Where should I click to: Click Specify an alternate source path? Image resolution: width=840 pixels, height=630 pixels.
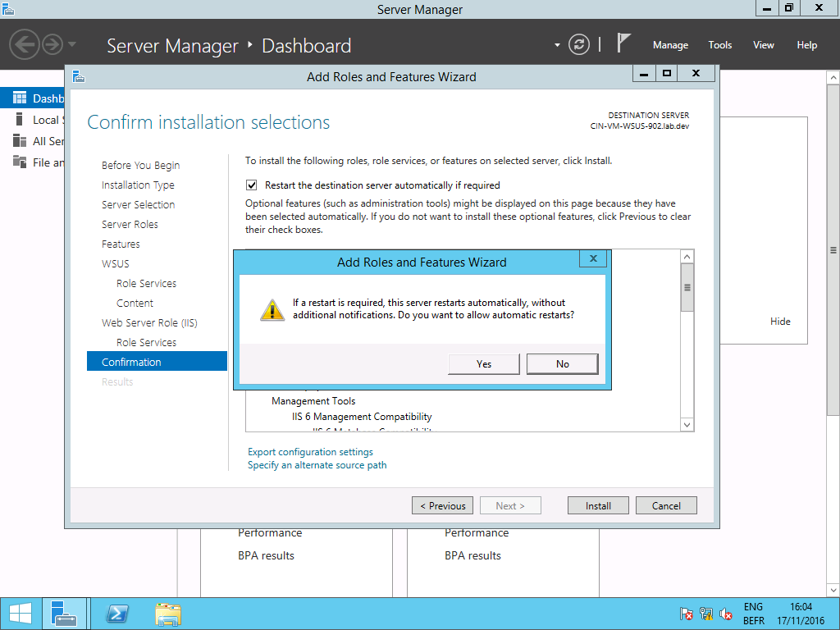(317, 465)
